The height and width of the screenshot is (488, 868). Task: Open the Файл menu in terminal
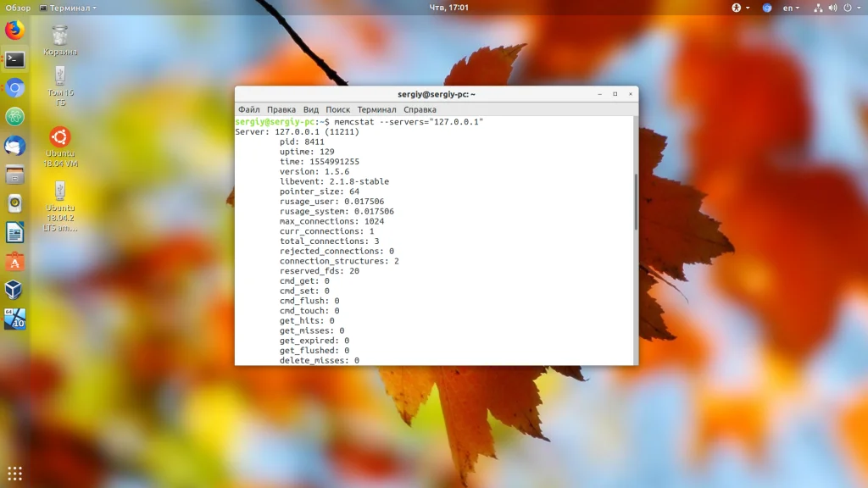pos(248,109)
